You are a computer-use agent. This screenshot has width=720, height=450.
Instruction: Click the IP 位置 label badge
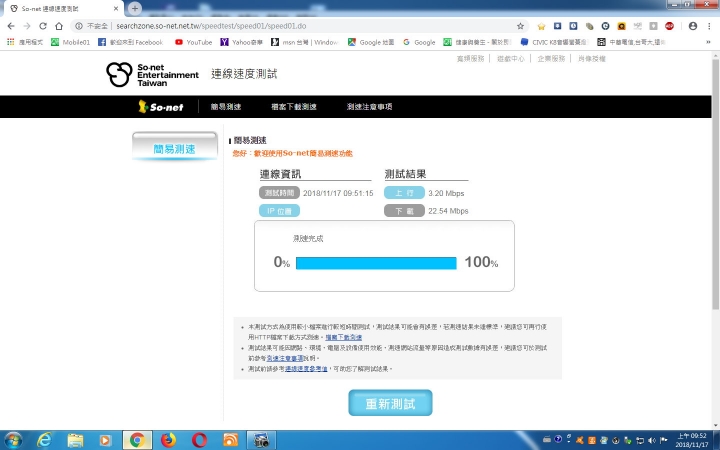(279, 211)
